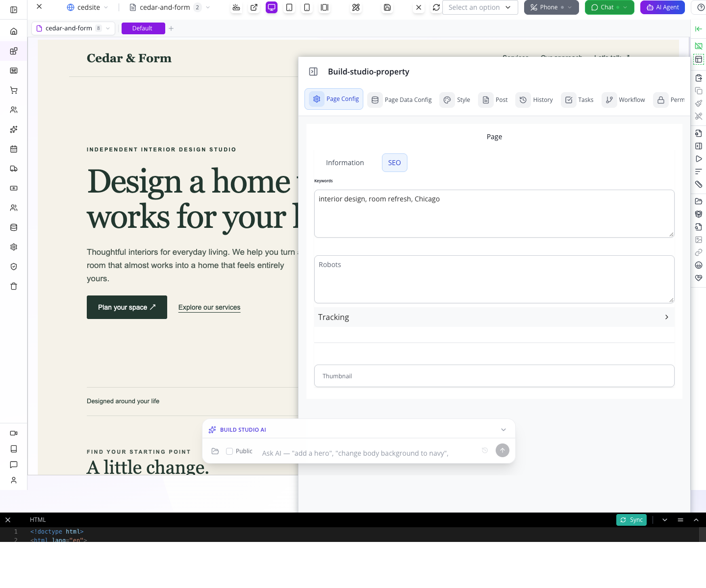The height and width of the screenshot is (588, 706).
Task: Open the cedar-and-form document dropdown in top bar
Action: pos(170,7)
